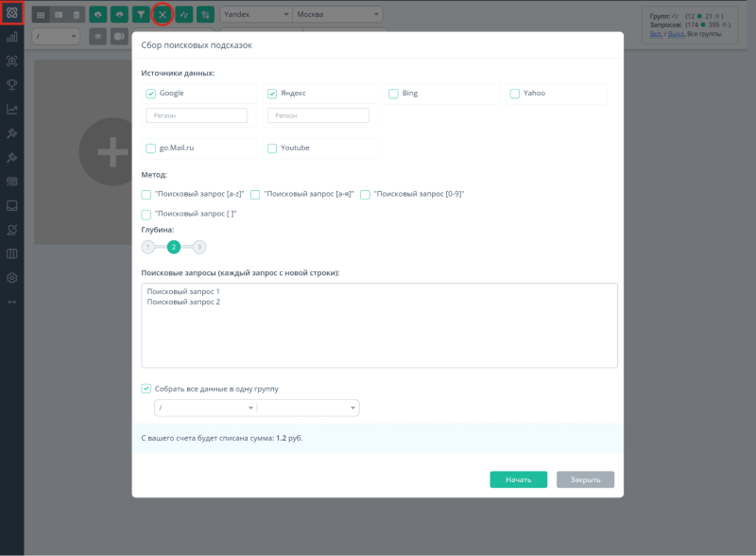Image resolution: width=756 pixels, height=556 pixels.
Task: Enable the Youtube data source checkbox
Action: pyautogui.click(x=272, y=148)
